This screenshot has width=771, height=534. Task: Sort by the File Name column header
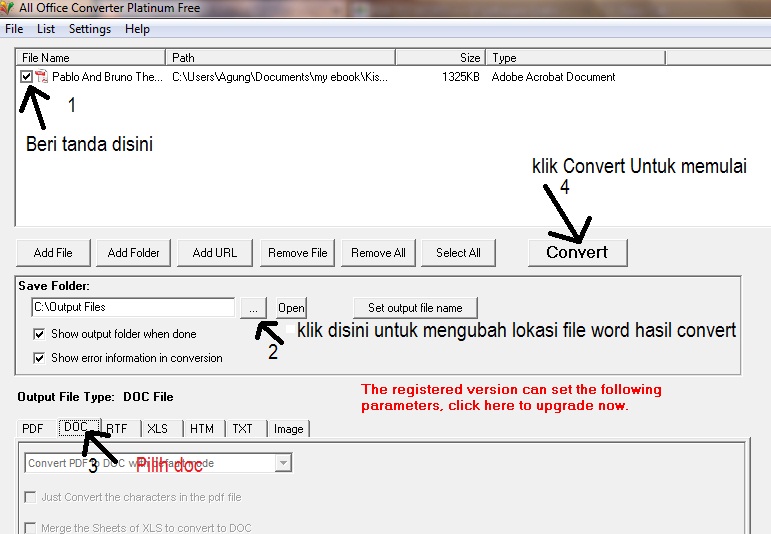pyautogui.click(x=91, y=58)
